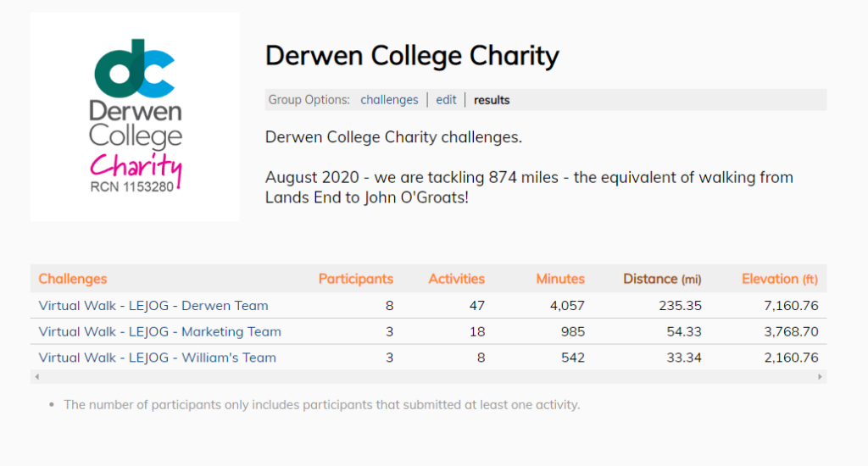
Task: Select the Derwen Team elevation value 7,160.76
Action: pos(791,306)
